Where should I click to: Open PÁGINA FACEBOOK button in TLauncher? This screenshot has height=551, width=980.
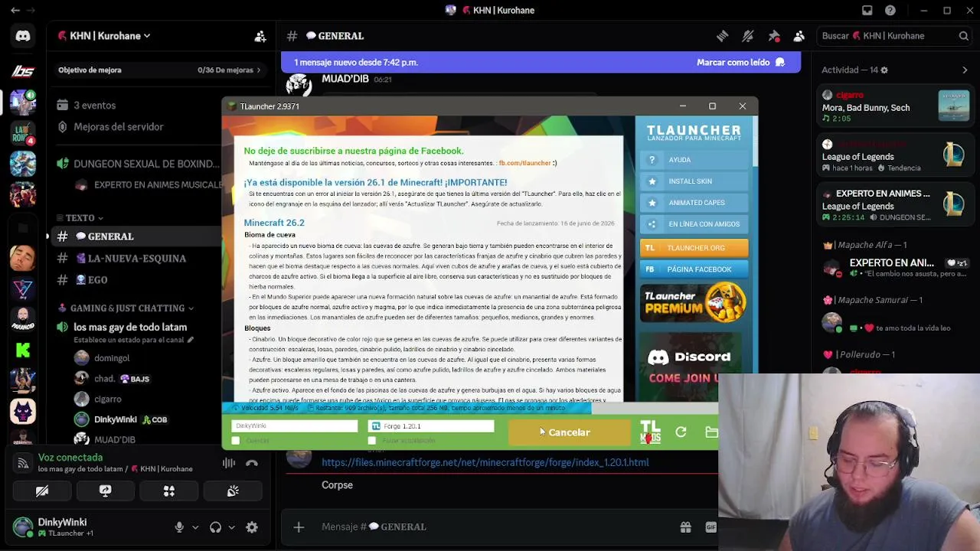pos(694,269)
